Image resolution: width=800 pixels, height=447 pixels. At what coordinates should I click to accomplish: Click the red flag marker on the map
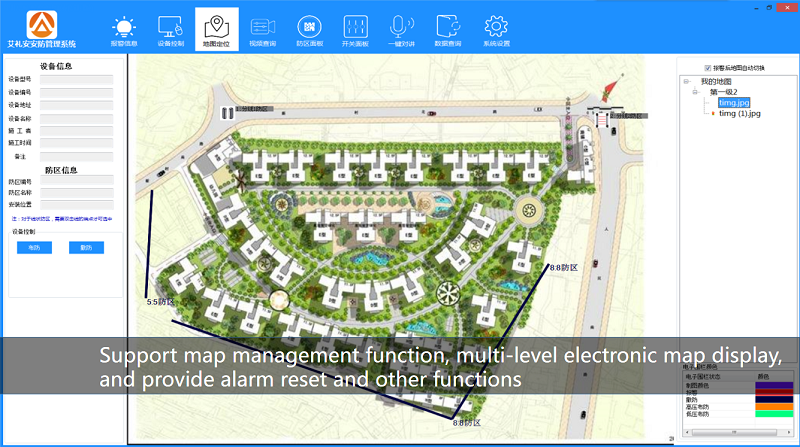pos(609,89)
